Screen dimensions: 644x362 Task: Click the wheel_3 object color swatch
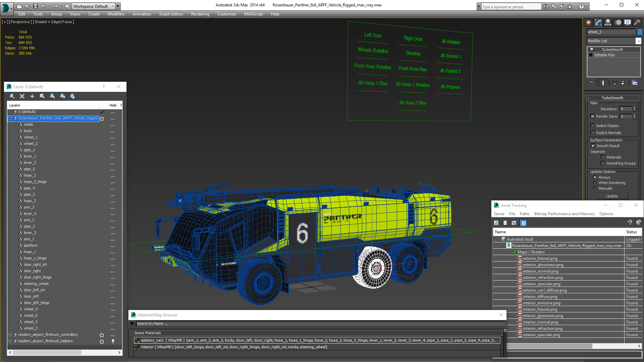[x=640, y=32]
